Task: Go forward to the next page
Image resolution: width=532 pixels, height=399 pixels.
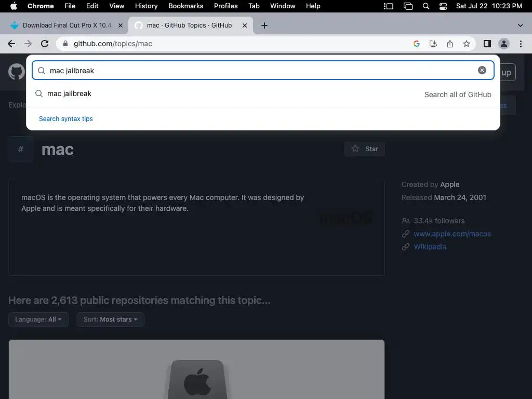Action: (x=28, y=44)
